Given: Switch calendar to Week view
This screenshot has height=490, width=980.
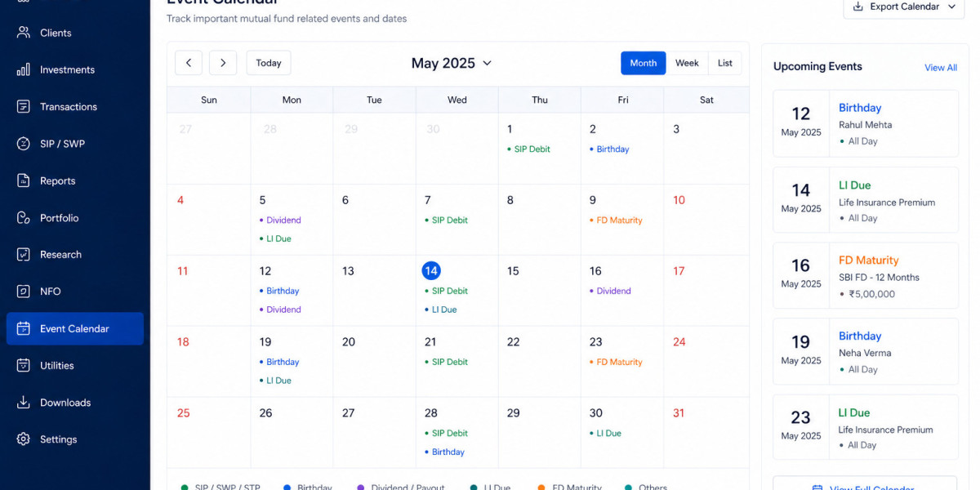Looking at the screenshot, I should [x=687, y=63].
